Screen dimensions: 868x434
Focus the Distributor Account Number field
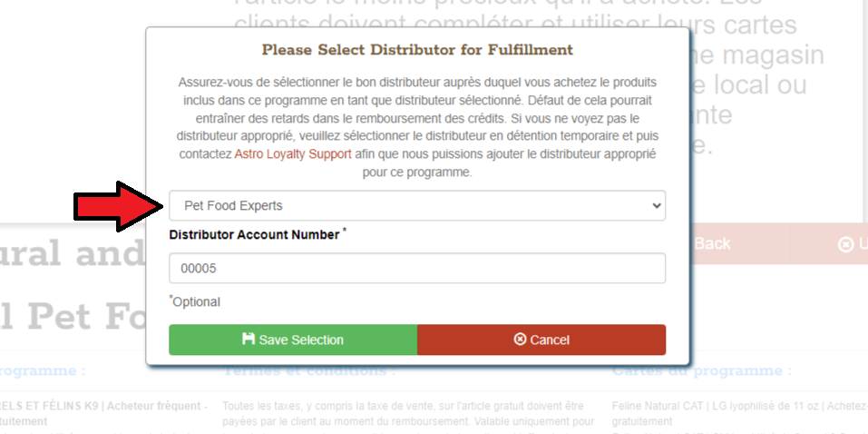(x=416, y=269)
